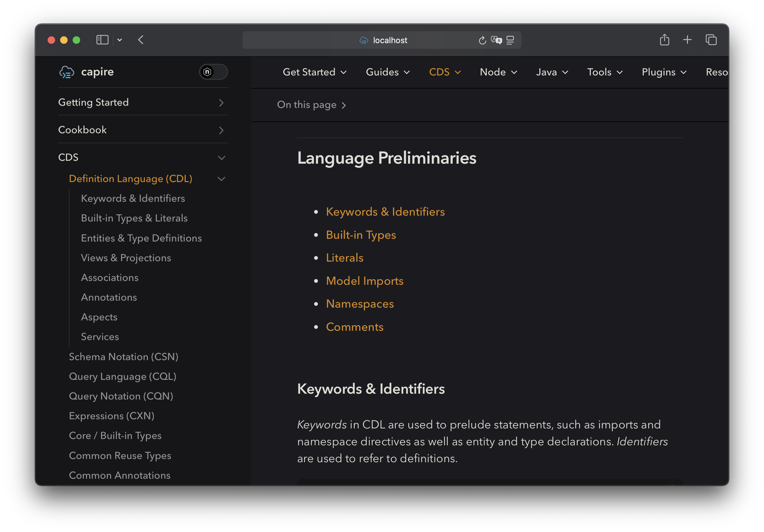Image resolution: width=764 pixels, height=532 pixels.
Task: Open a new tab with the plus icon
Action: [687, 40]
